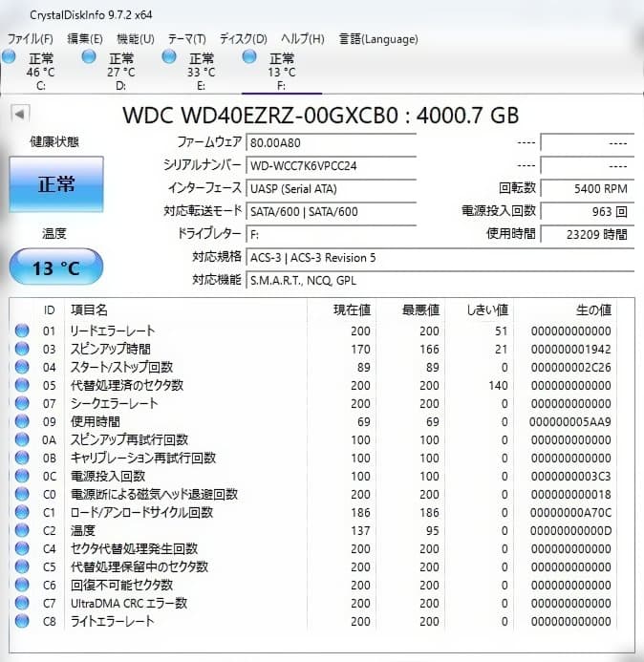Click status icon for row 05 代替処理済のセクタ数

(22, 385)
